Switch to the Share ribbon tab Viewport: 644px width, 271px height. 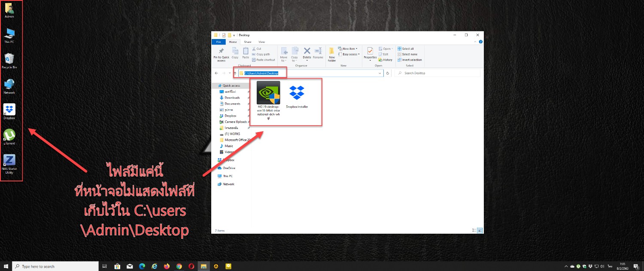(x=248, y=42)
